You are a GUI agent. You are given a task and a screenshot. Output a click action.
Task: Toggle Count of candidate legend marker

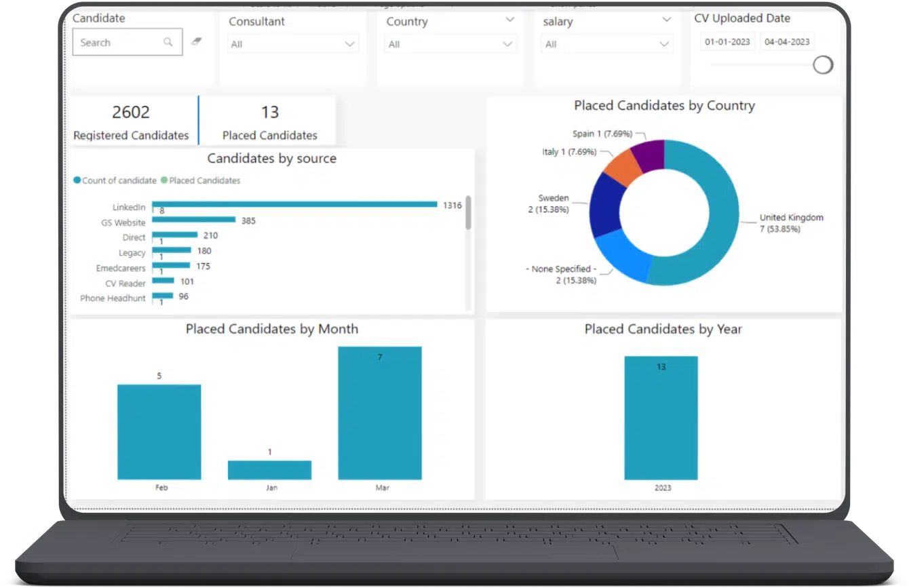[77, 180]
